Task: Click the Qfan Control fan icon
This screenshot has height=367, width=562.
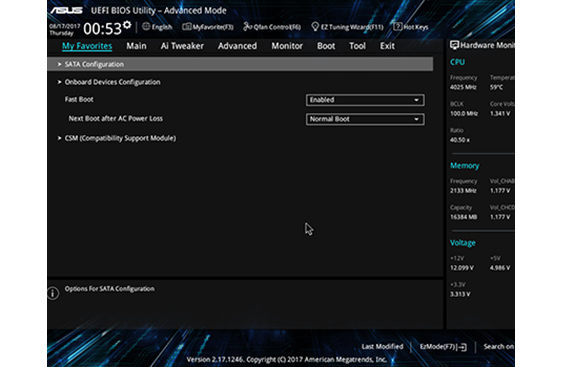Action: 248,27
